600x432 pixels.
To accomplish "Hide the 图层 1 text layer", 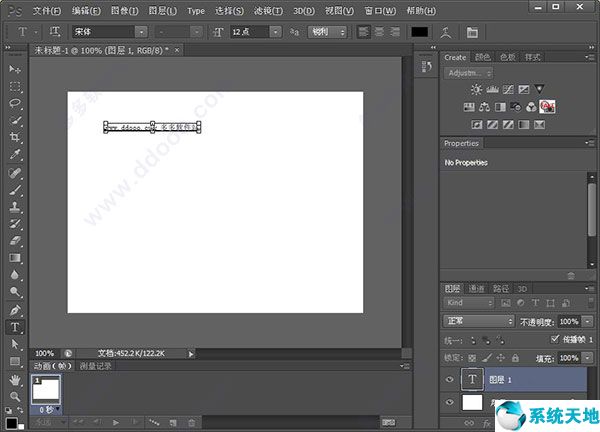I will [x=448, y=380].
